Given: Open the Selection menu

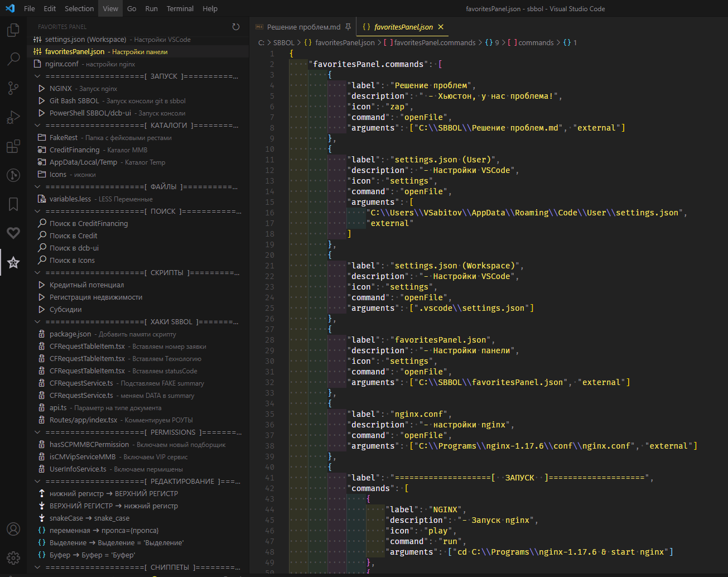Looking at the screenshot, I should point(79,8).
